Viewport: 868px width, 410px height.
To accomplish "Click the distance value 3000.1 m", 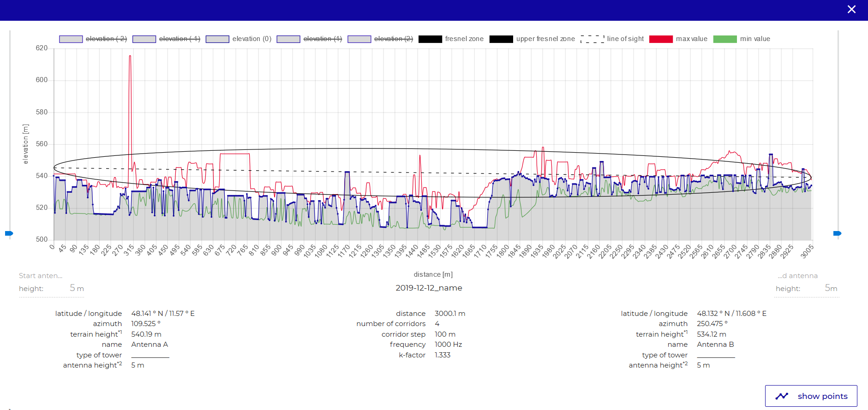I will (x=450, y=314).
